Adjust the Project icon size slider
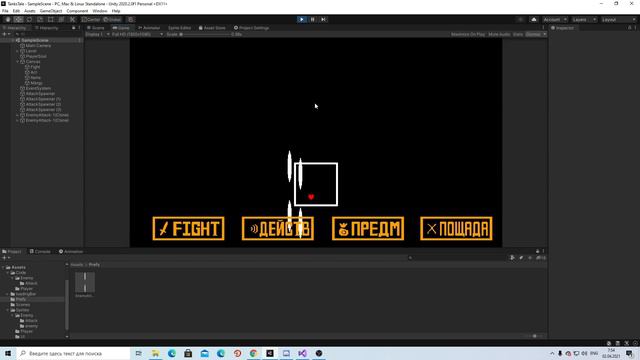The image size is (640, 360). 534,336
